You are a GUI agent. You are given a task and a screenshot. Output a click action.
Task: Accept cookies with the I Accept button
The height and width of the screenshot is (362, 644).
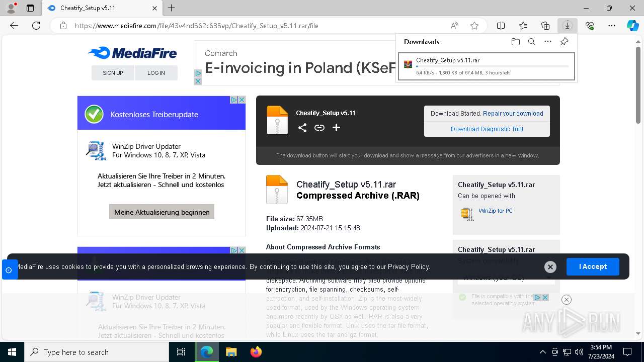593,266
